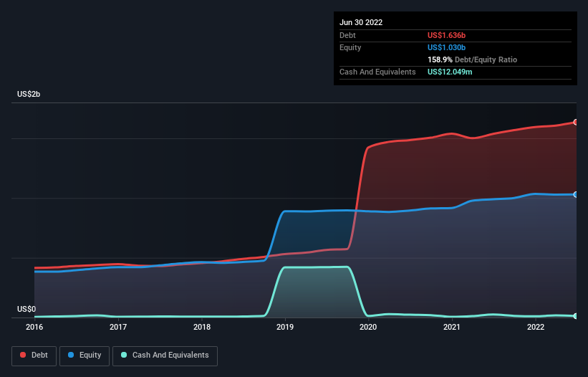
Task: Click the US$1.030b equity value
Action: point(446,47)
